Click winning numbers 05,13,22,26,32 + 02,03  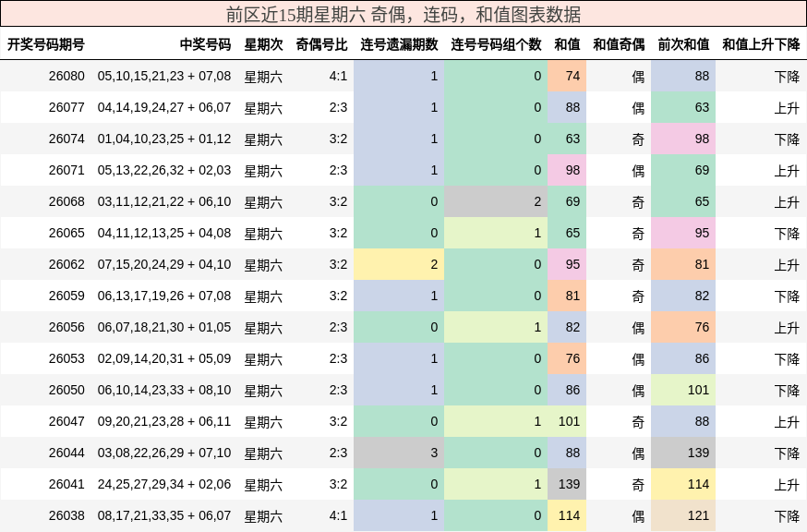164,171
